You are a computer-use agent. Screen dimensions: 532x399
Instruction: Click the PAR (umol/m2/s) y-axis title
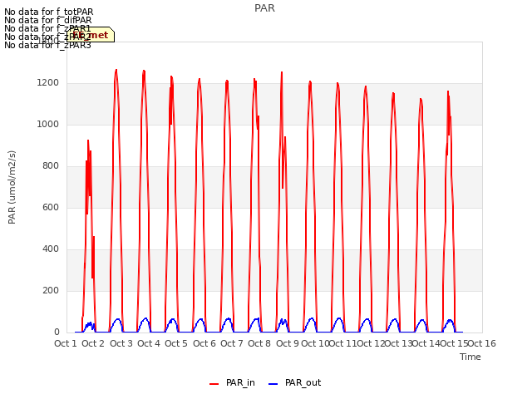pos(12,187)
